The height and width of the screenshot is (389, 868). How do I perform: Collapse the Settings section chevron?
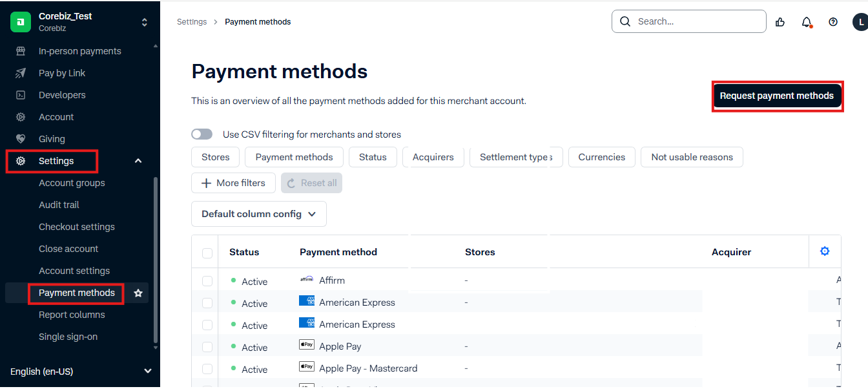[138, 161]
